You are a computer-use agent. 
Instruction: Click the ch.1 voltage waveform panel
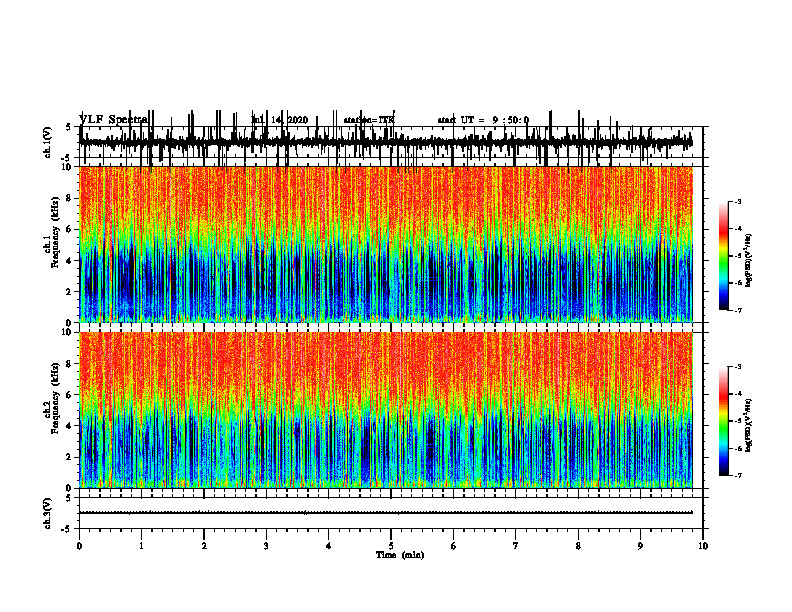(391, 142)
